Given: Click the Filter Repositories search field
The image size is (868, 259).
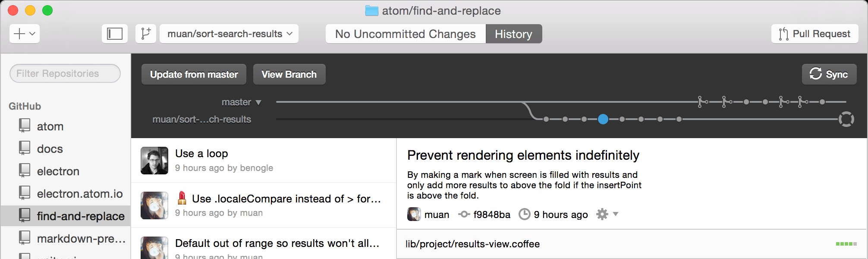Looking at the screenshot, I should point(65,73).
